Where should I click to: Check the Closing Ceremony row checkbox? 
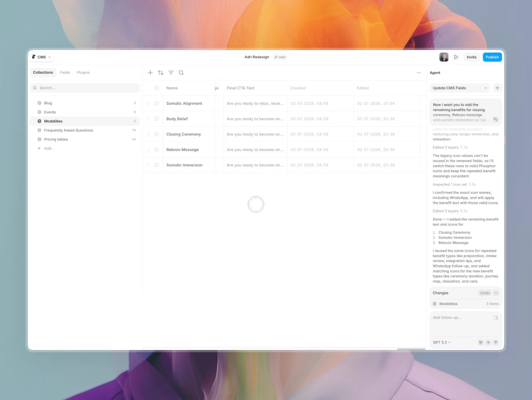pyautogui.click(x=156, y=134)
